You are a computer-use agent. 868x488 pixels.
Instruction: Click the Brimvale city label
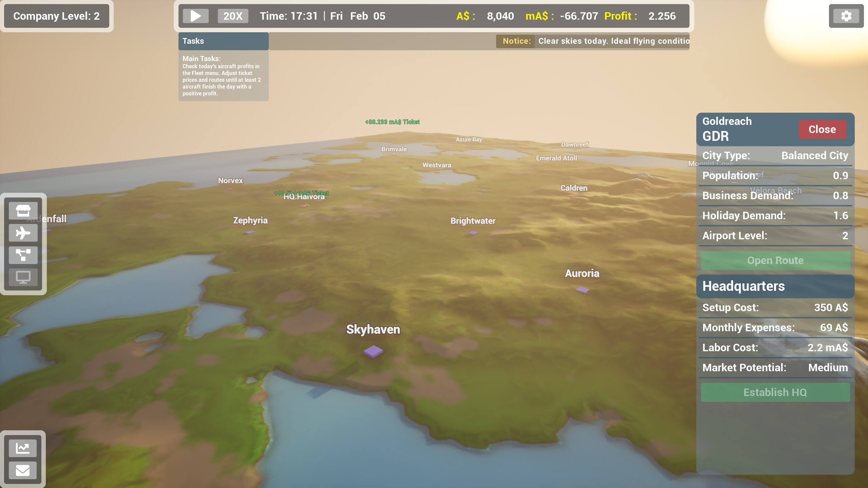394,149
